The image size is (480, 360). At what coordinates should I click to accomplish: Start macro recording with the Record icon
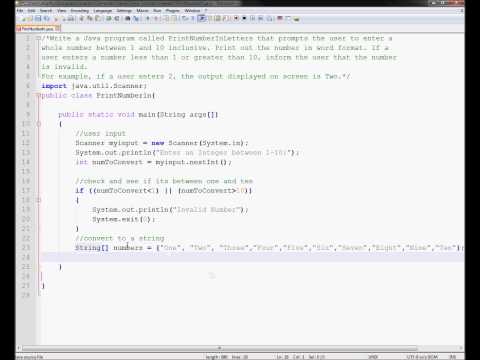(x=236, y=19)
